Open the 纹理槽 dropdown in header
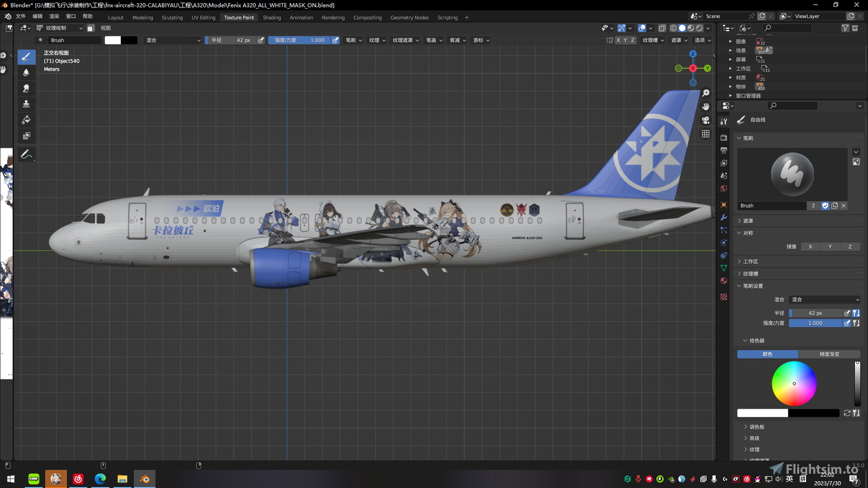The width and height of the screenshot is (868, 488). [x=653, y=40]
